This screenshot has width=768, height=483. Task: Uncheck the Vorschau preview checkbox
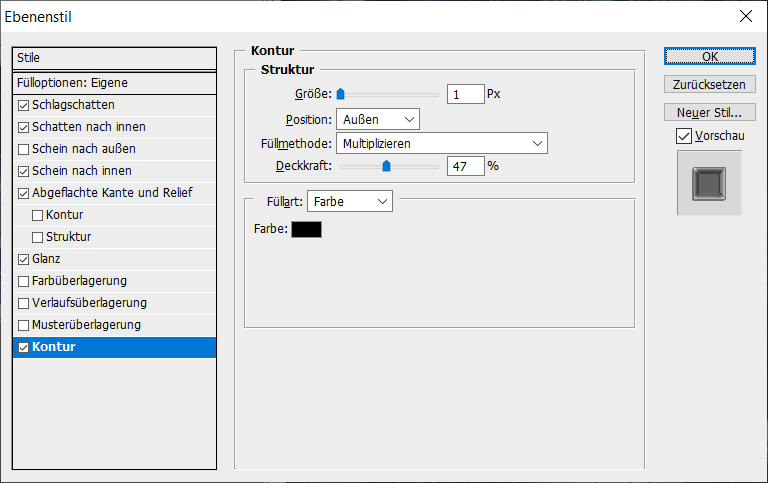tap(684, 135)
